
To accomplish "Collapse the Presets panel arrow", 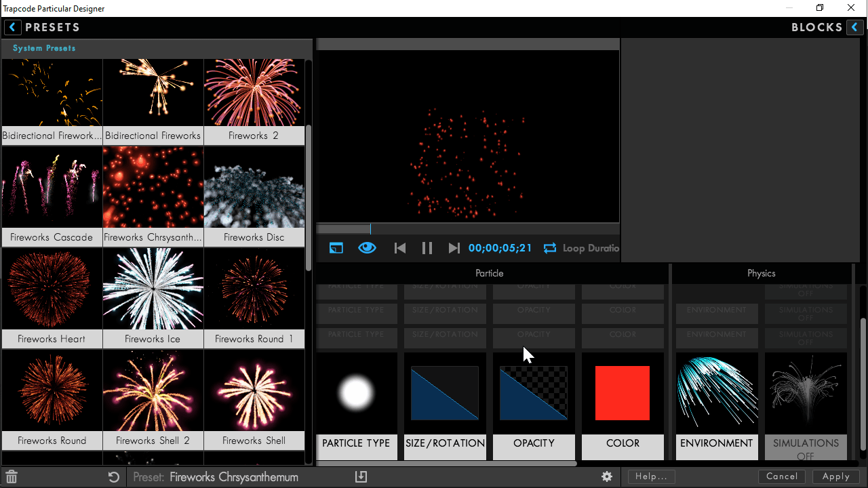I will coord(12,27).
